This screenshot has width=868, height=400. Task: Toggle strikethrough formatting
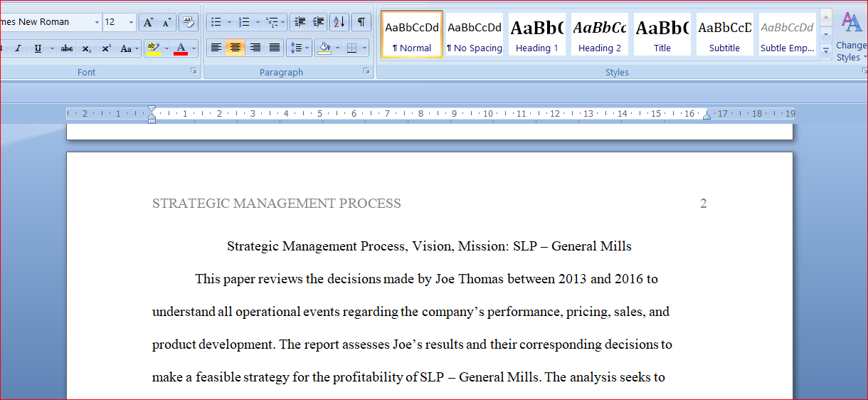pos(67,48)
